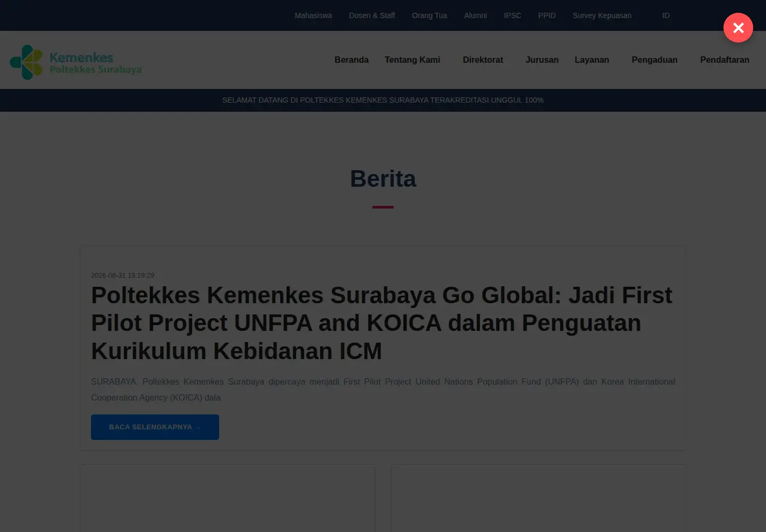This screenshot has width=766, height=532.
Task: Click the Baca Selengkapnya button
Action: (x=155, y=427)
